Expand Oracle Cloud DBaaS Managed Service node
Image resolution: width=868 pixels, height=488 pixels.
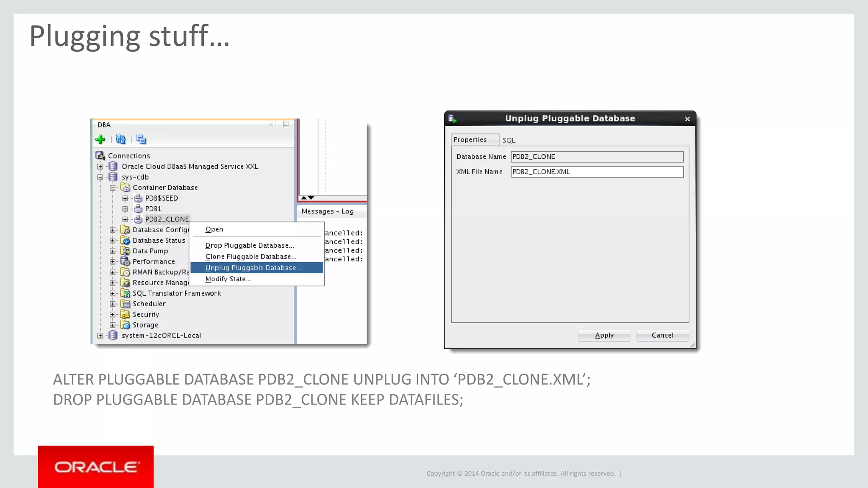tap(100, 166)
